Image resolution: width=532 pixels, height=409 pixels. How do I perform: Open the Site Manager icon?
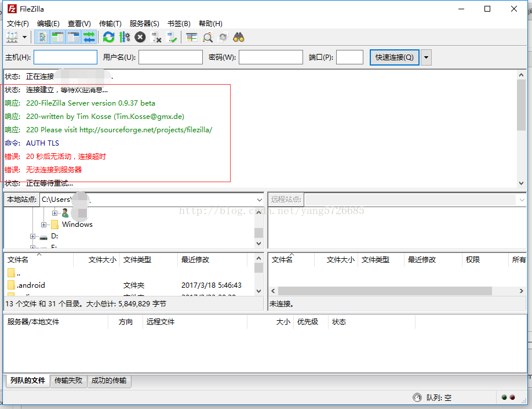coord(12,37)
